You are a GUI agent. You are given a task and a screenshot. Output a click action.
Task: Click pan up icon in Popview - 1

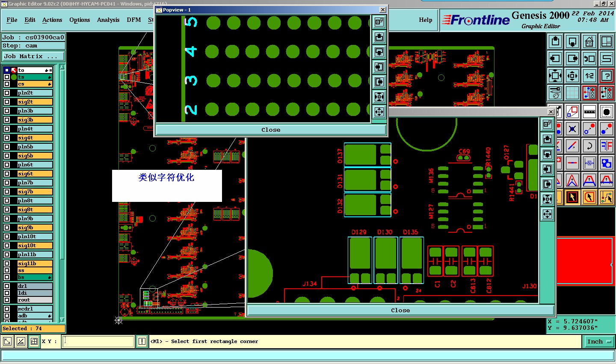tap(379, 37)
